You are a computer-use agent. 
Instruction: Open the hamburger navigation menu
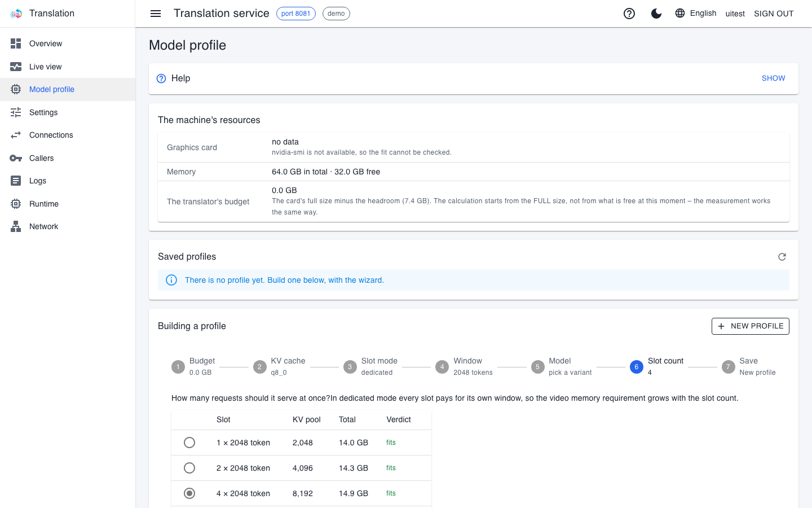156,14
